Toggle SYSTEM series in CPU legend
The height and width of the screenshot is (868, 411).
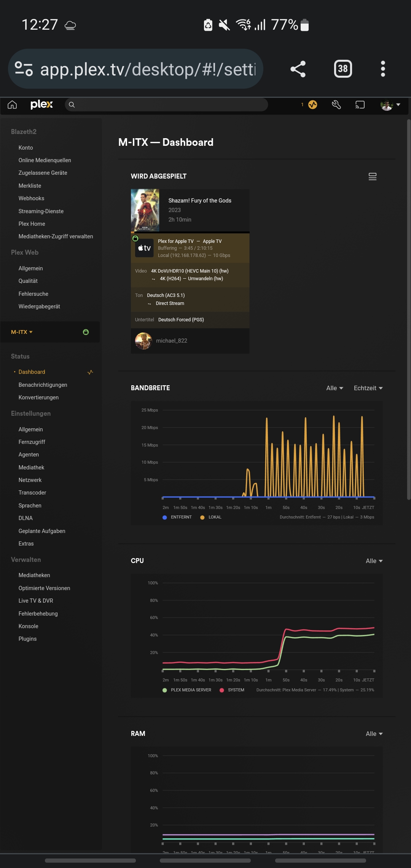coord(232,690)
